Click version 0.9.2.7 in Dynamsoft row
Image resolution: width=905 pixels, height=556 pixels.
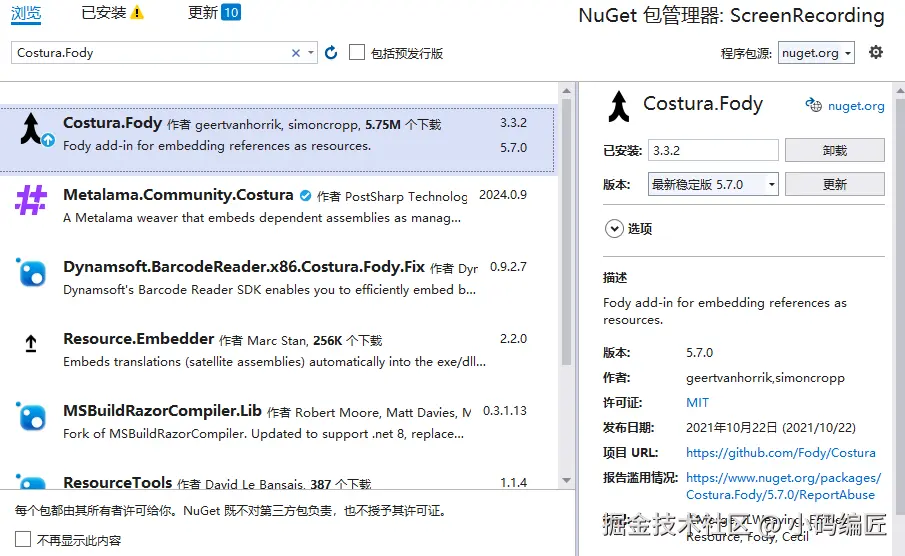coord(508,267)
